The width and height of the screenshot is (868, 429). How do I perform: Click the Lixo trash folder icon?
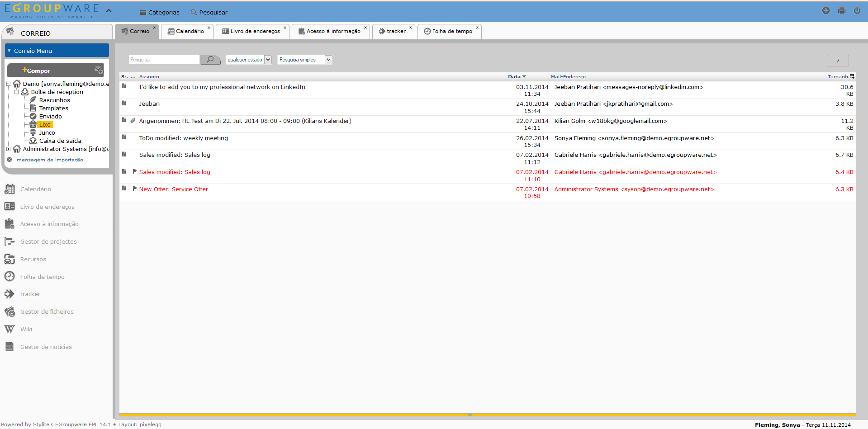pos(33,124)
